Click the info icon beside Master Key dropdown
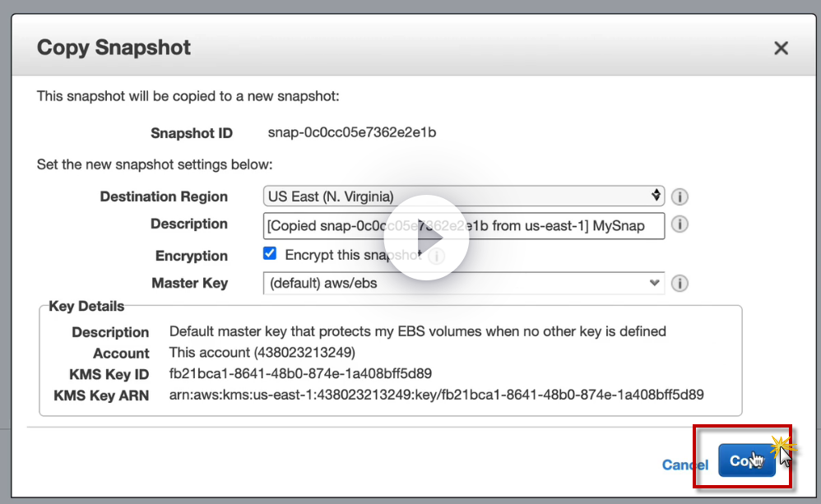This screenshot has height=504, width=821. 680,284
